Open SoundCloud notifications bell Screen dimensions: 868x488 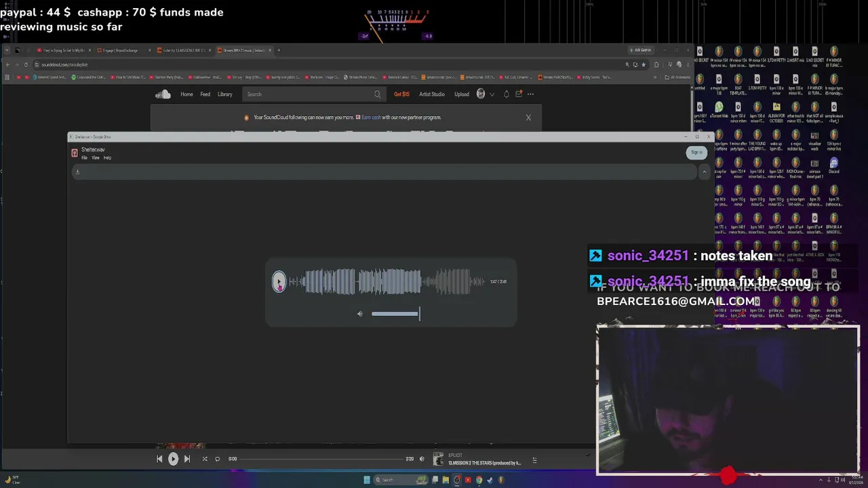(x=506, y=94)
